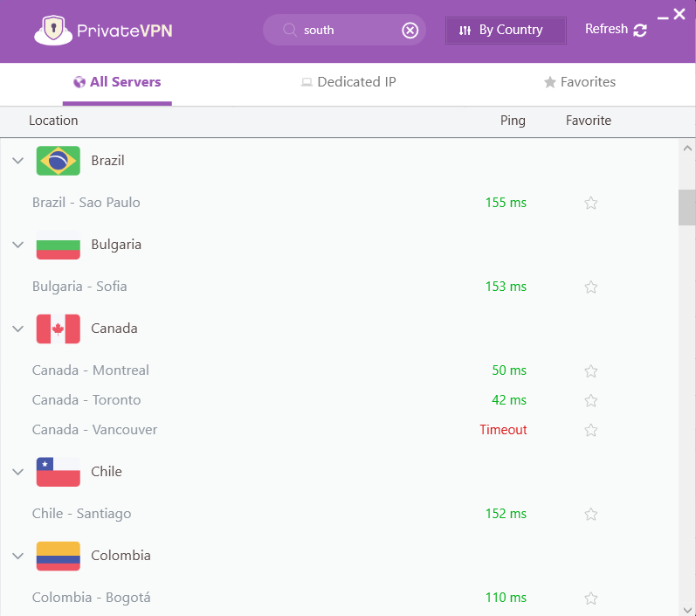696x616 pixels.
Task: Favorite the Canada - Montreal server
Action: tap(591, 370)
